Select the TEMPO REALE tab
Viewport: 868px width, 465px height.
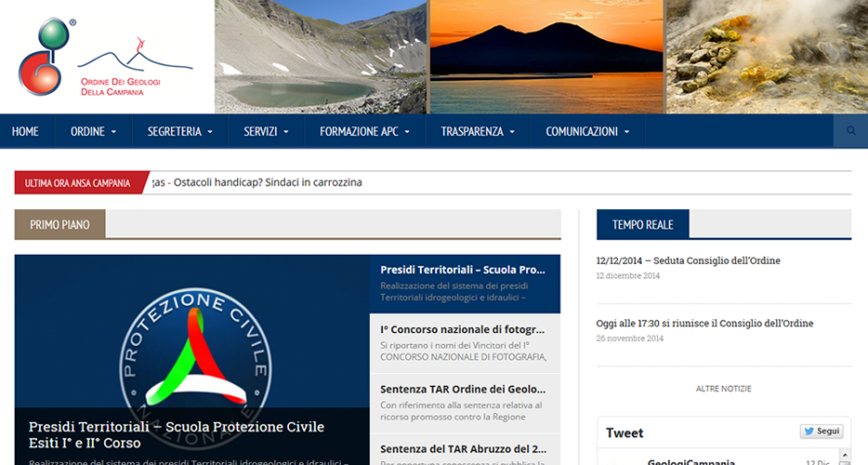[643, 224]
